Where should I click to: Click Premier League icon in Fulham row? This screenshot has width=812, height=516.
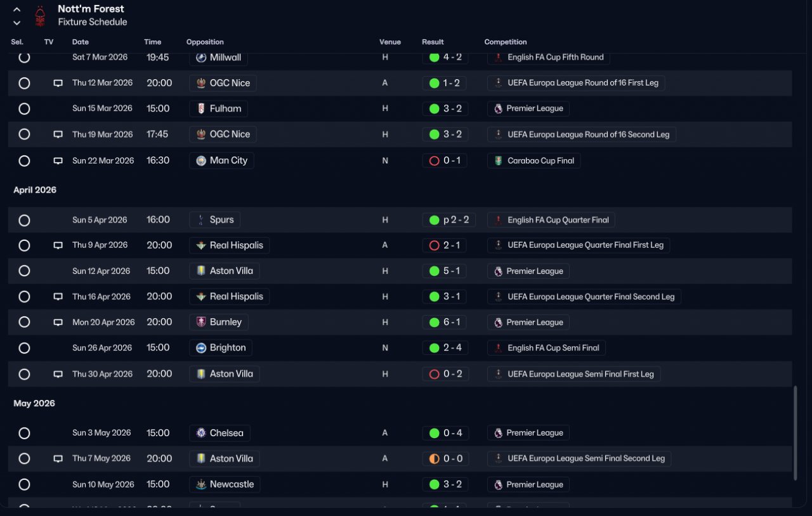[x=498, y=108]
